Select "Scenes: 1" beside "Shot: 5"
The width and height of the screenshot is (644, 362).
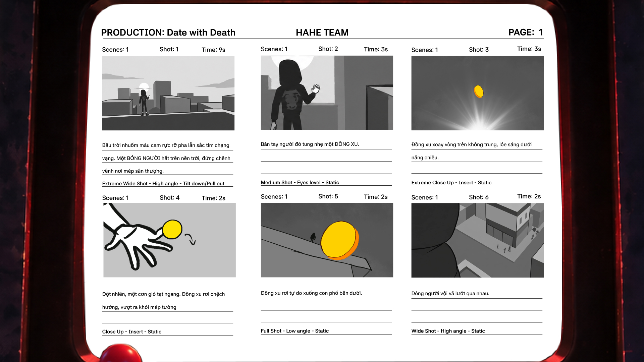click(x=274, y=197)
